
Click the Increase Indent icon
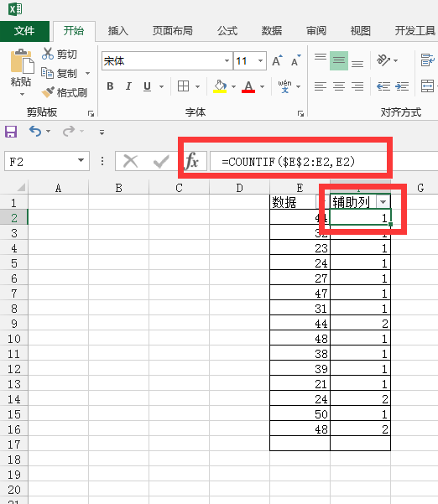coord(402,86)
